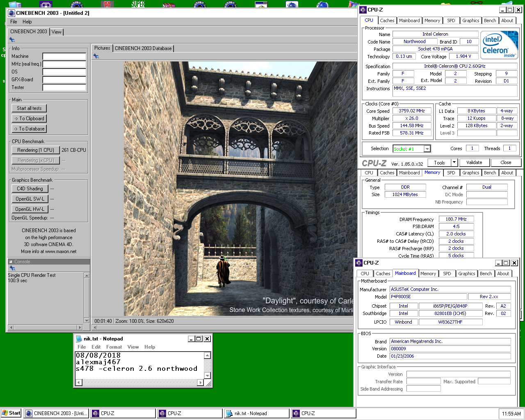Click Rendering (1 CPU) benchmark button

pyautogui.click(x=36, y=150)
